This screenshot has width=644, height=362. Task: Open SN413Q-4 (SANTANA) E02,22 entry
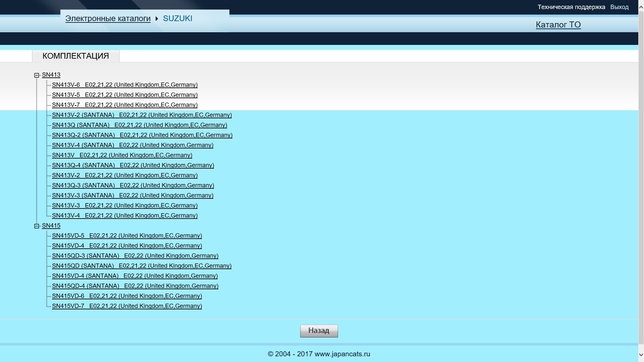pyautogui.click(x=133, y=165)
